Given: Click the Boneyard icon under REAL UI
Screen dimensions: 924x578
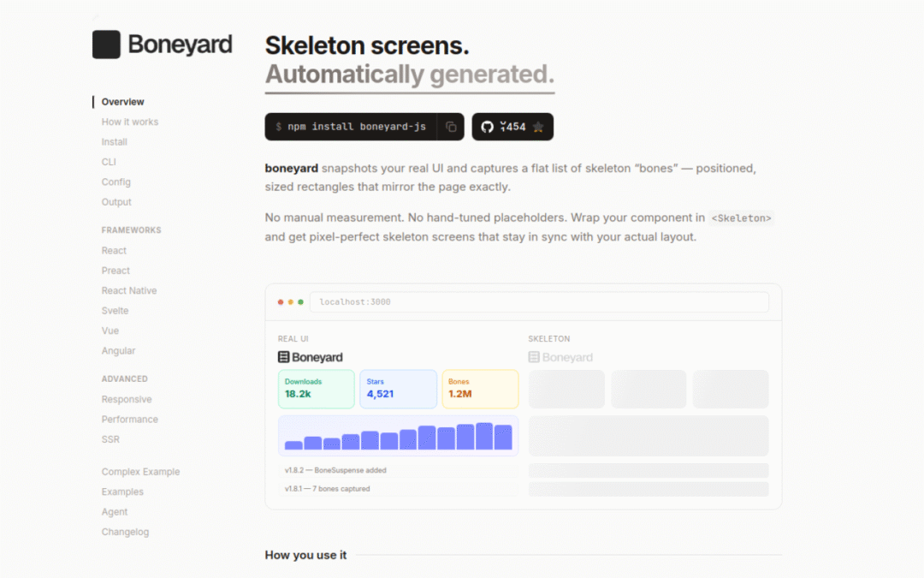Looking at the screenshot, I should 283,357.
